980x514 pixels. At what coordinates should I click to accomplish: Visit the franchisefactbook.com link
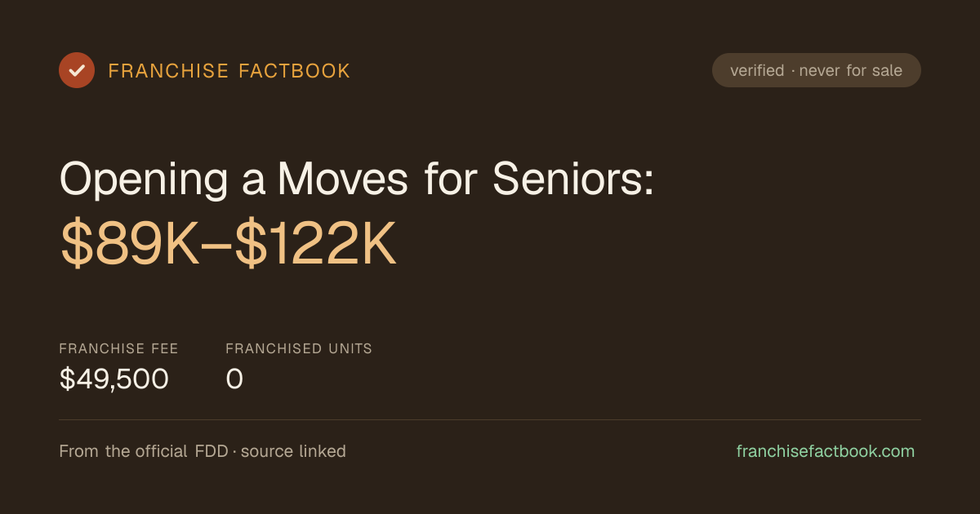[x=826, y=451]
